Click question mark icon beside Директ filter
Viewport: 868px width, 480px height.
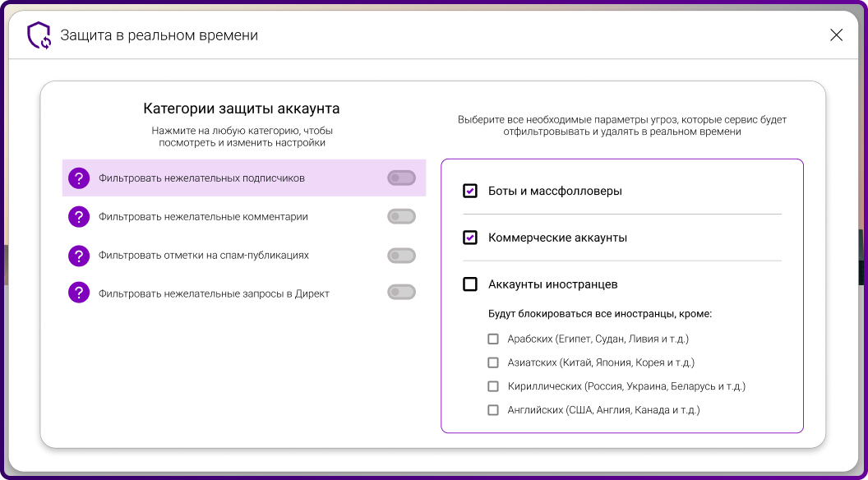point(79,293)
